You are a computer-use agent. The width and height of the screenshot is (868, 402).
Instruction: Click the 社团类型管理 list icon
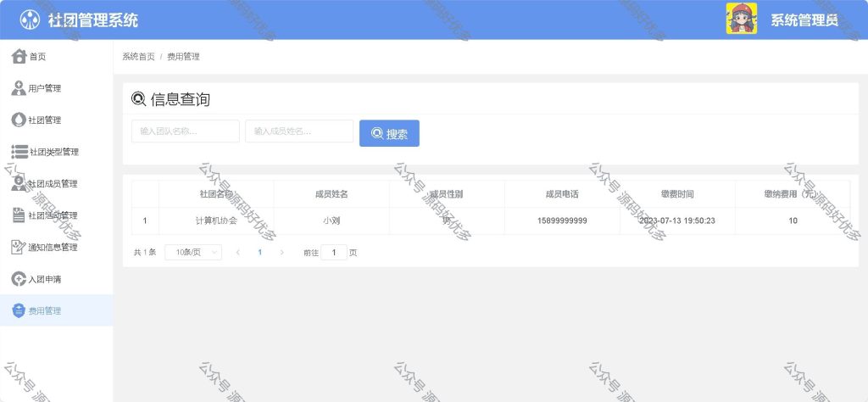(19, 152)
